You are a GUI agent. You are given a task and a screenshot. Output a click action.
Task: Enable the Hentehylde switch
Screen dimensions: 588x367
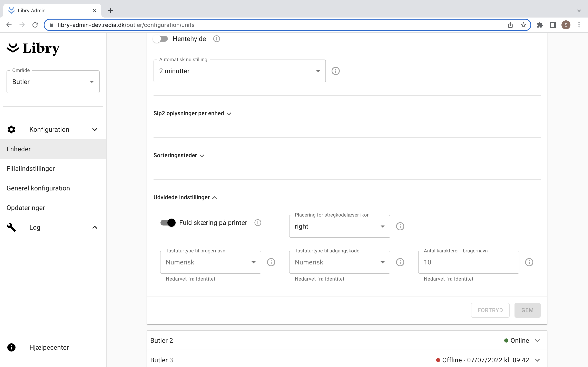(161, 39)
